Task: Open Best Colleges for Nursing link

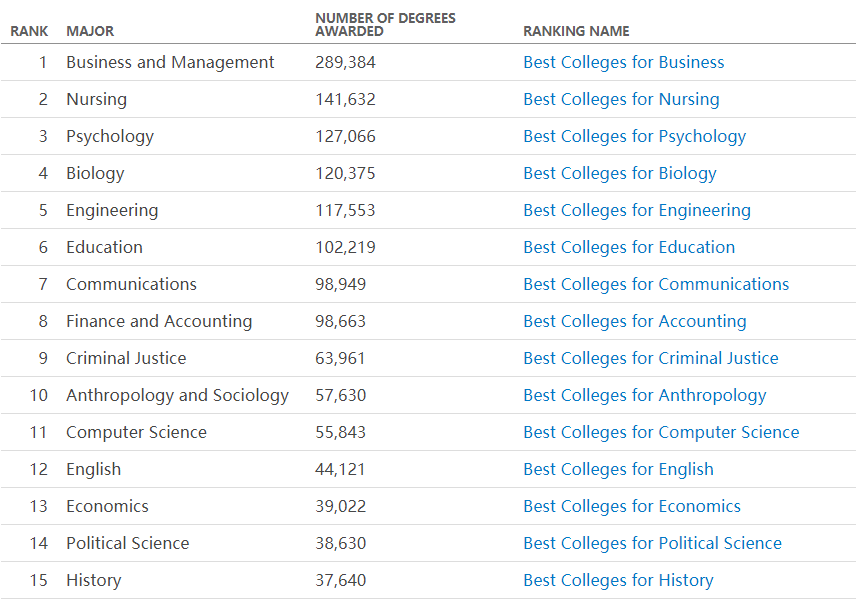Action: 621,99
